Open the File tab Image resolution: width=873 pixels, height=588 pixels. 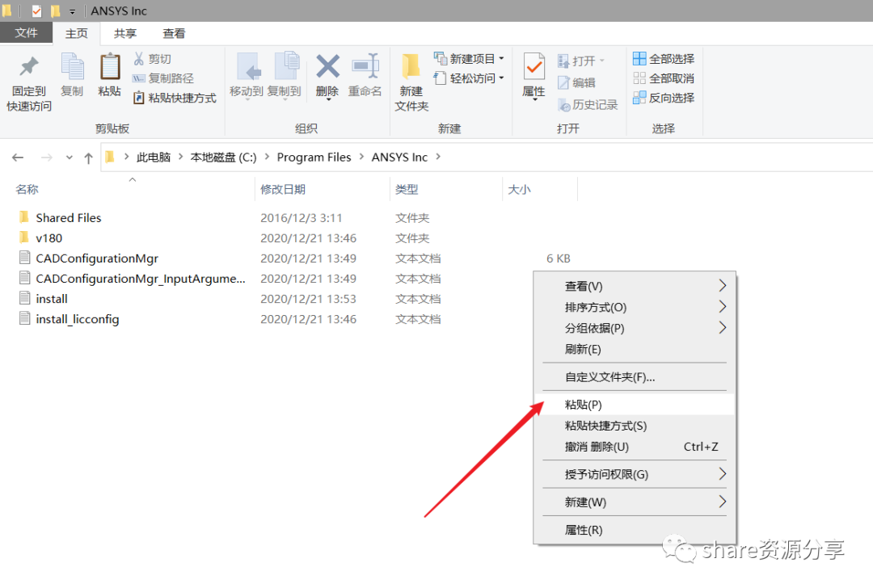click(26, 33)
